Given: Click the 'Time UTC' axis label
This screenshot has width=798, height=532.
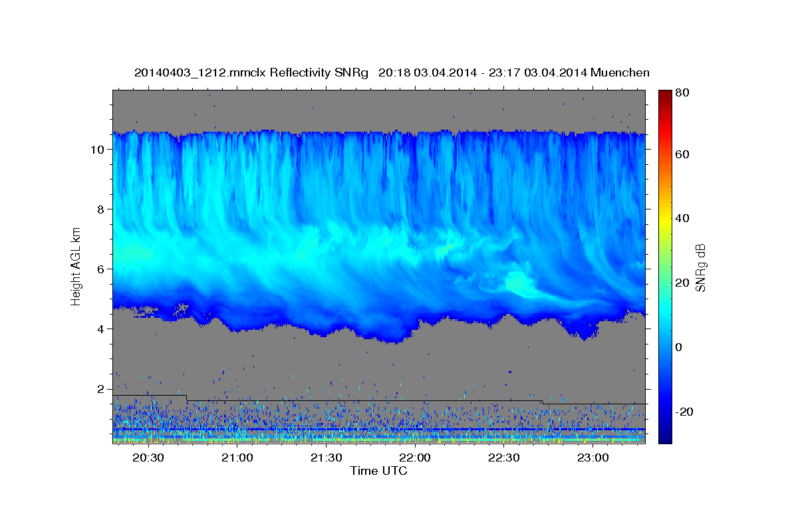Looking at the screenshot, I should (378, 471).
